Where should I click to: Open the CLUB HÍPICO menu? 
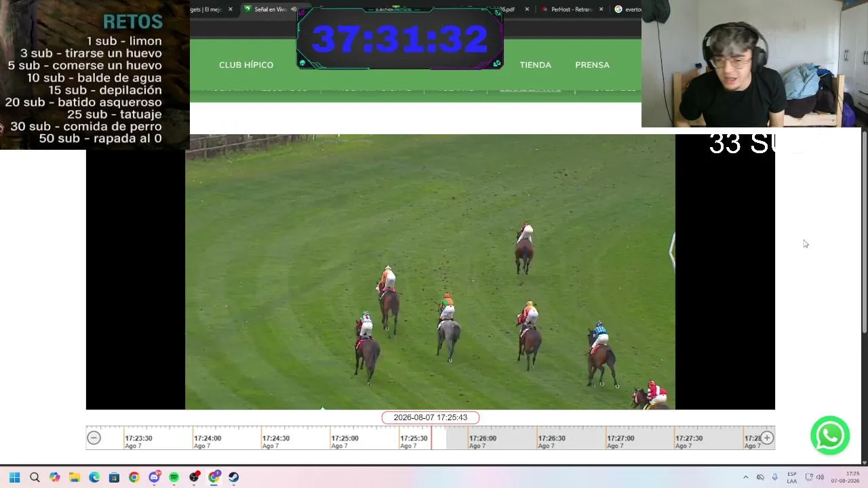click(246, 65)
